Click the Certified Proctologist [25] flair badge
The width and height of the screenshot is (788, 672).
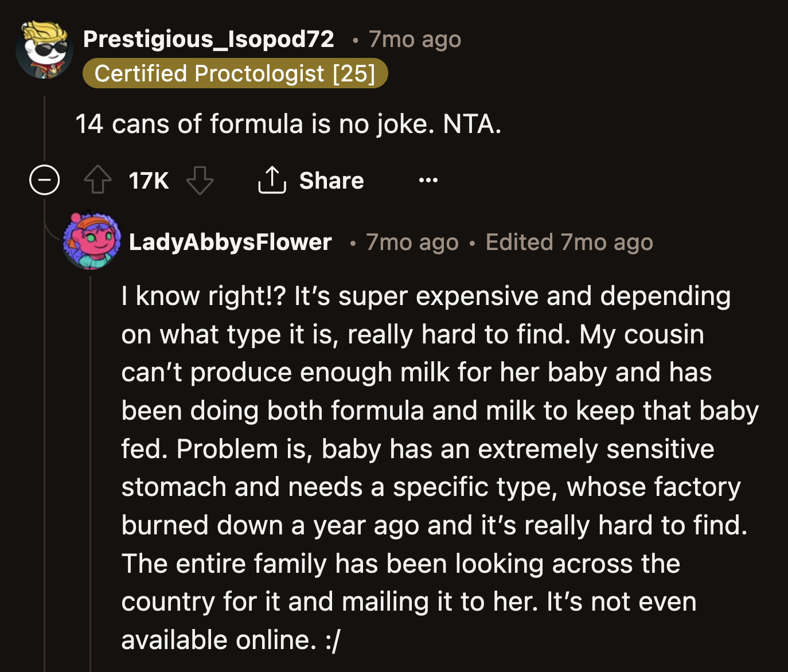click(x=235, y=73)
